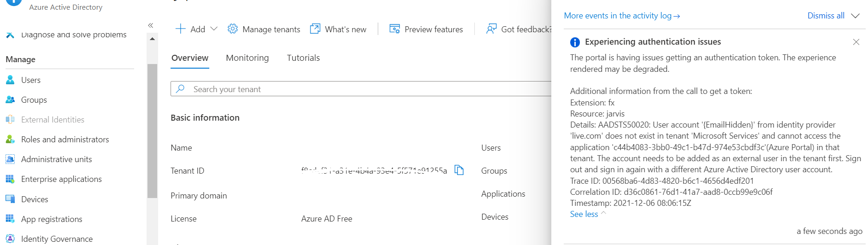Switch to the Monitoring tab

pyautogui.click(x=247, y=58)
